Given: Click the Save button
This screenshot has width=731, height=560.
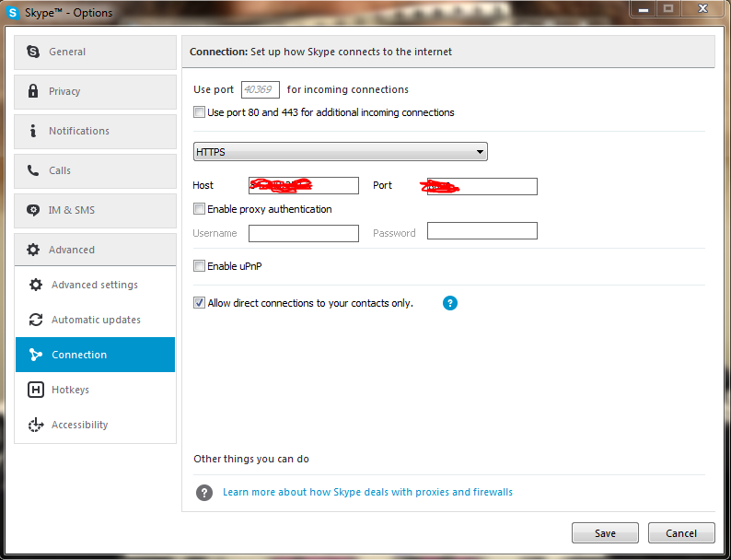Looking at the screenshot, I should (605, 533).
